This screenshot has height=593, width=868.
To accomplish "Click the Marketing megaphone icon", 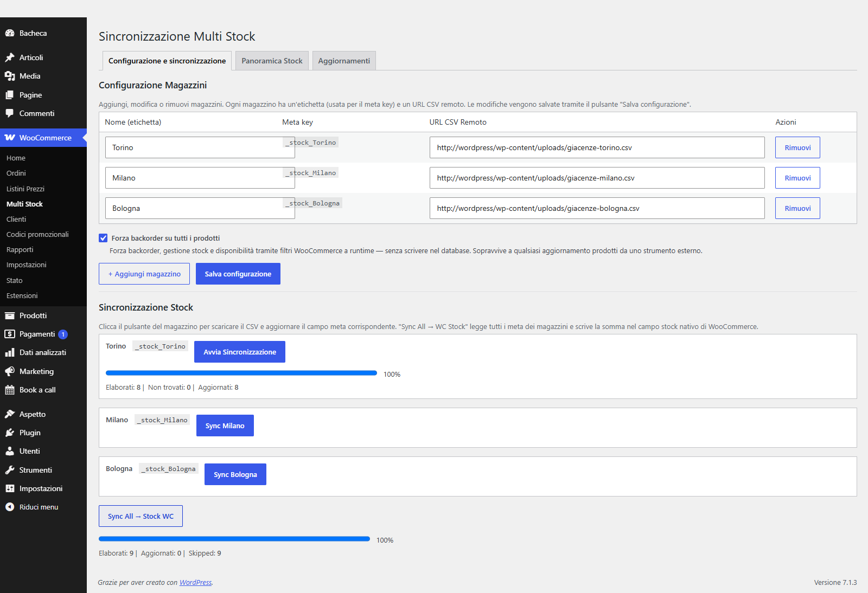I will click(10, 371).
